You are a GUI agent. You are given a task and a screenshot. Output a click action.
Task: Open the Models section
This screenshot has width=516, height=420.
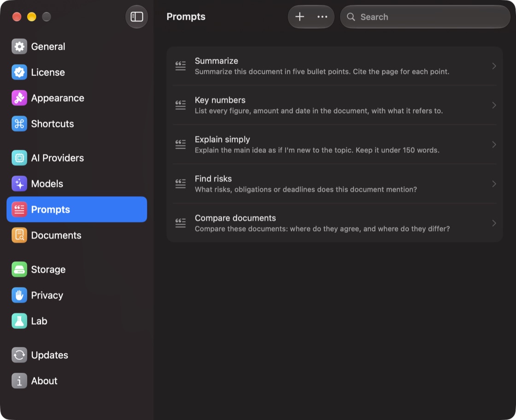(x=76, y=184)
